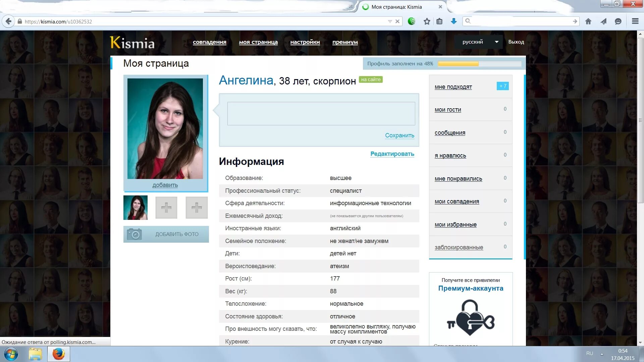The image size is (644, 362).
Task: Open the address bar history dropdown arrow
Action: pos(390,21)
